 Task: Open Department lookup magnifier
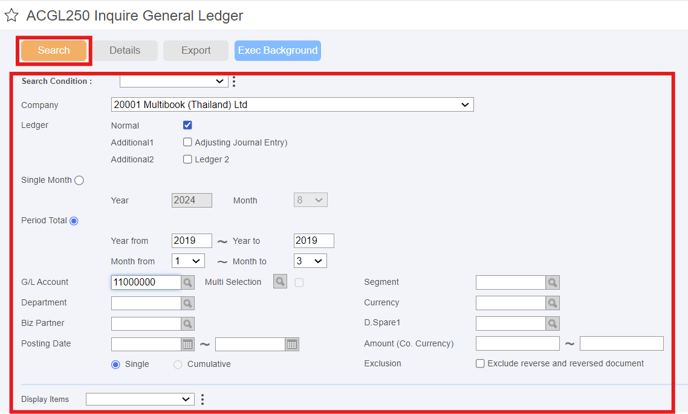(x=188, y=303)
